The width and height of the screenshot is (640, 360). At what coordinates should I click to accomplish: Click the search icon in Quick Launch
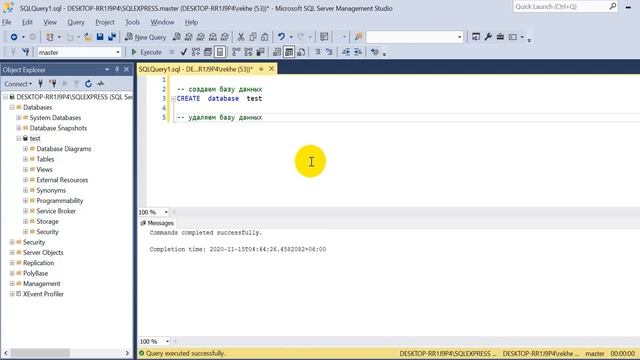coord(613,6)
